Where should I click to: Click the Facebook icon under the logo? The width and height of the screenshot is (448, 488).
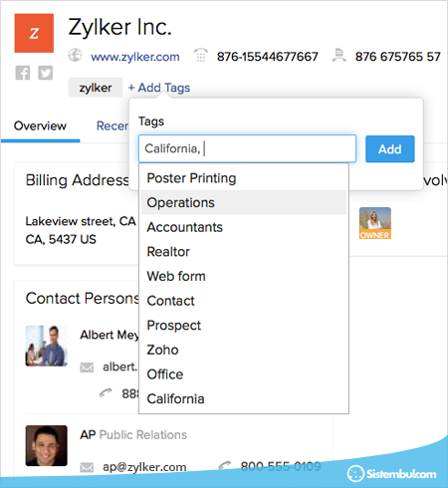(23, 73)
